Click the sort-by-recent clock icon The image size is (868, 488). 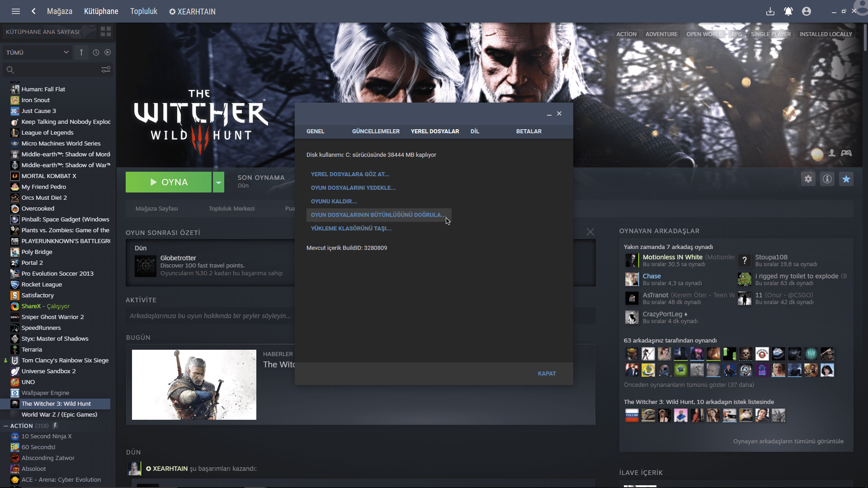pos(96,52)
